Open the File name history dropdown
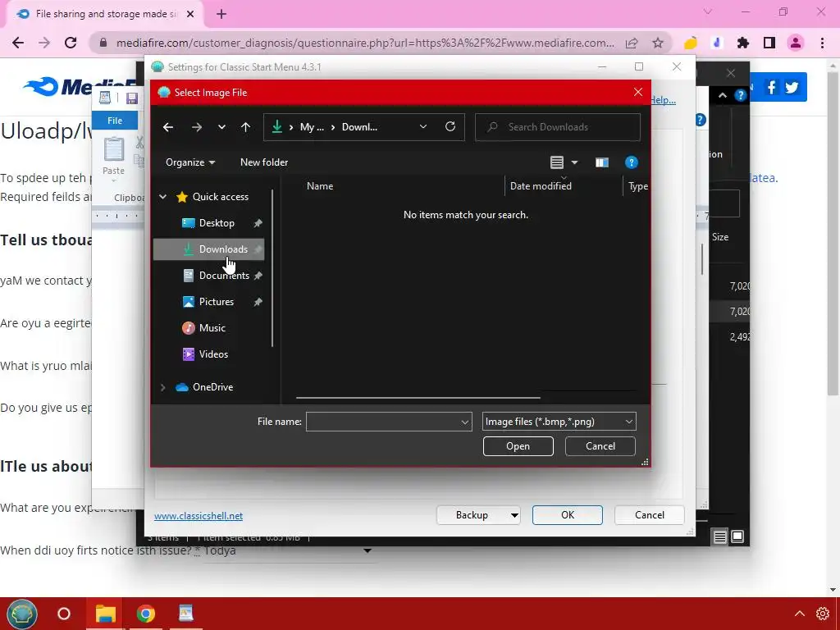The image size is (840, 630). click(x=465, y=422)
